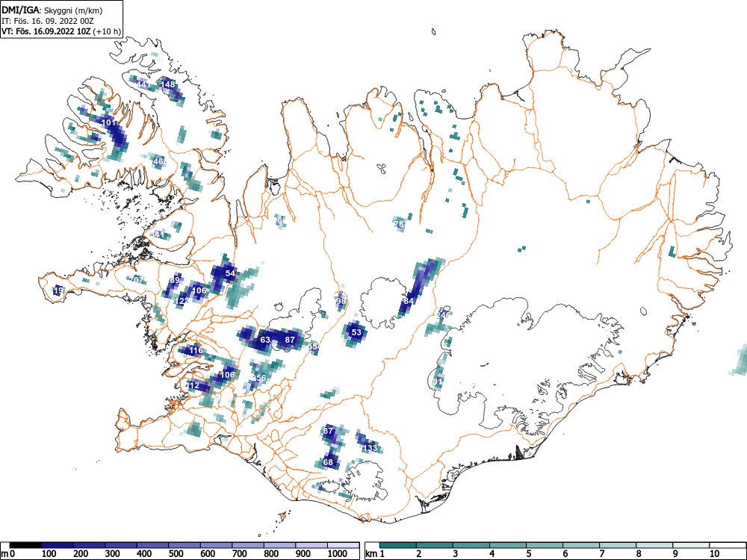Image resolution: width=747 pixels, height=560 pixels.
Task: Select the visibility value 63
Action: tap(265, 340)
